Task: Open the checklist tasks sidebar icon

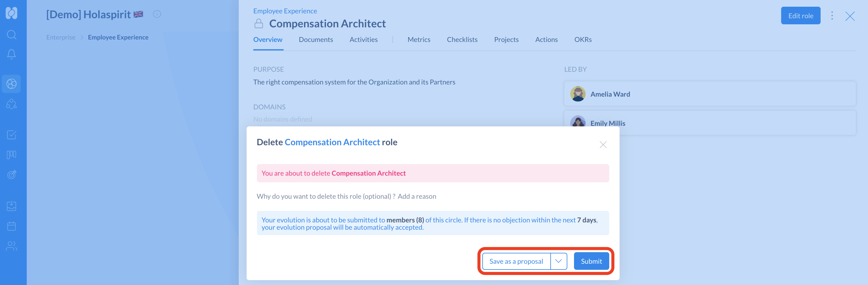Action: (x=12, y=135)
